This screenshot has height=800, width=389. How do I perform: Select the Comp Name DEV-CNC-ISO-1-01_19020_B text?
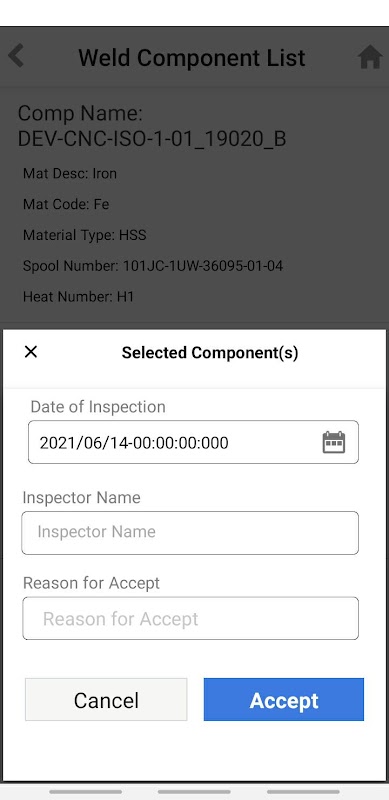tap(152, 126)
